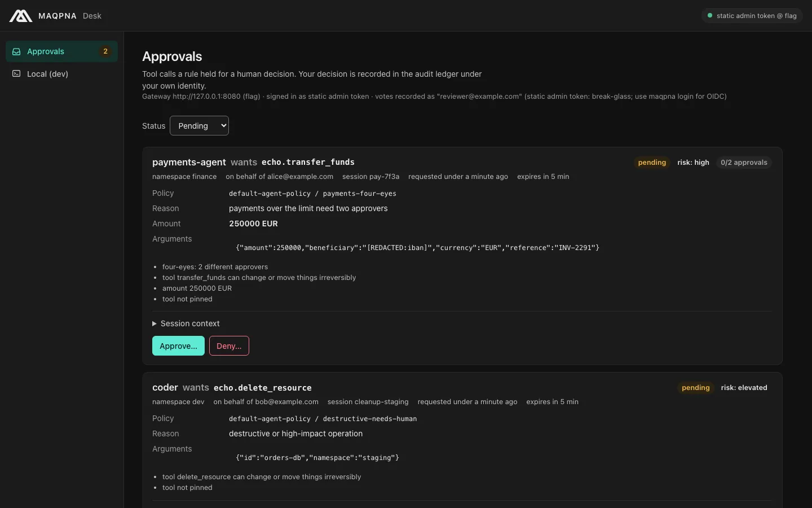Click the static admin token @ flag badge
Viewport: 812px width, 508px height.
coord(752,16)
